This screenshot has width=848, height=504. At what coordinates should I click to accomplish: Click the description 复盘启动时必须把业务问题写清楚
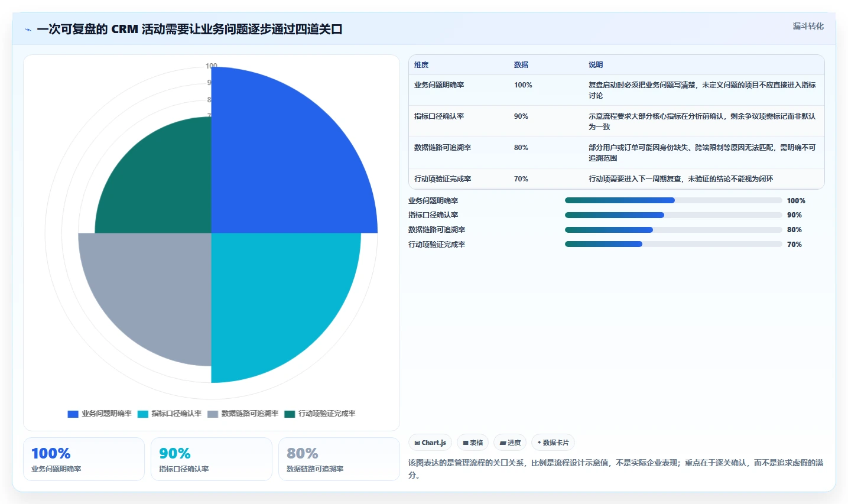coord(702,90)
